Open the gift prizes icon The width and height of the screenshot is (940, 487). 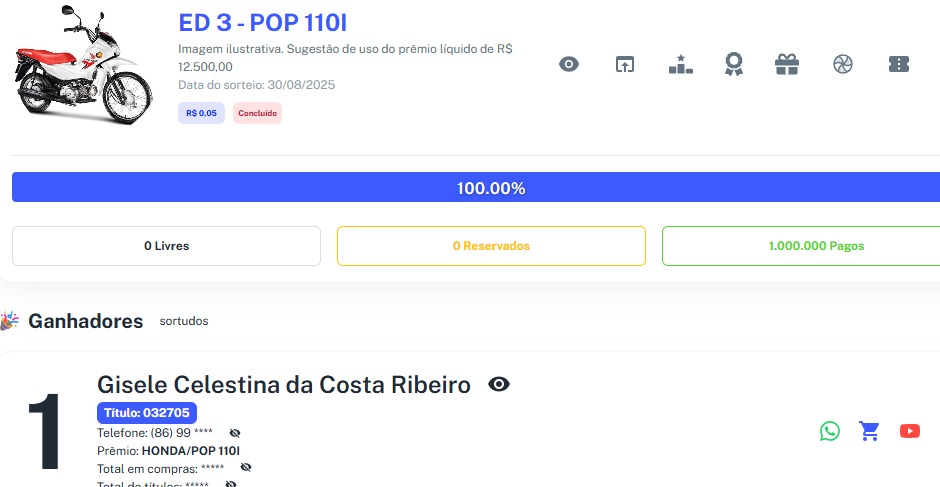(x=787, y=64)
